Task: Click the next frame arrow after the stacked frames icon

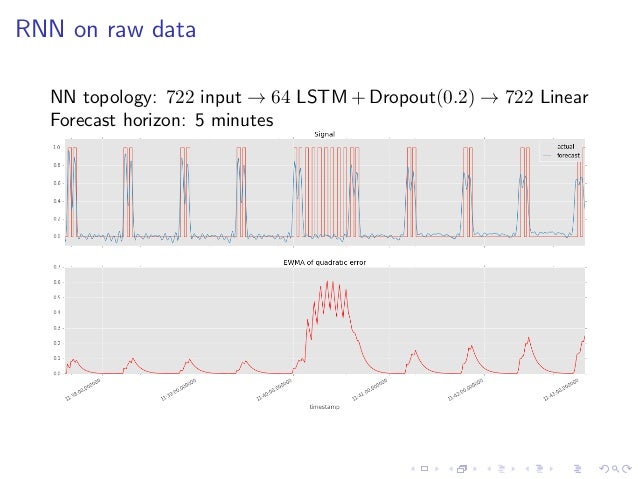Action: 474,469
